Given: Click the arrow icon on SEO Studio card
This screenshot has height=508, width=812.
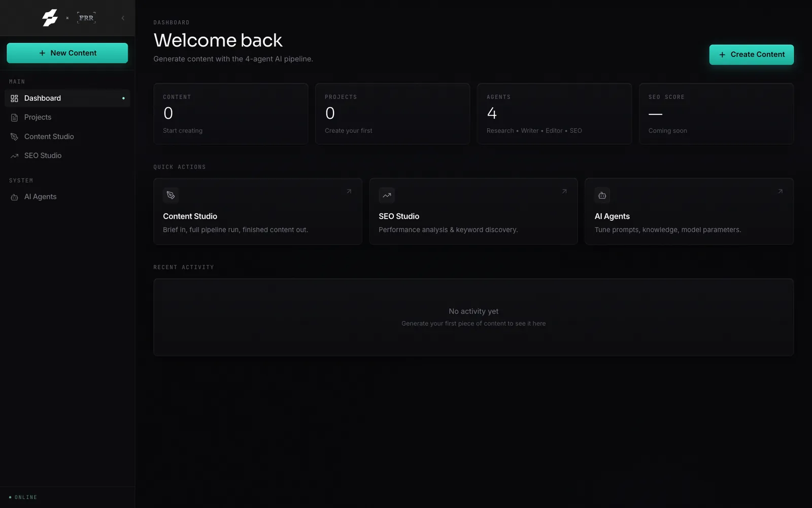Looking at the screenshot, I should (564, 192).
